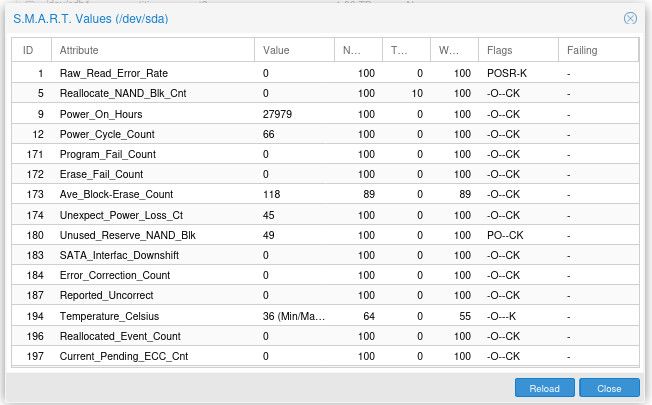This screenshot has height=405, width=652.
Task: Click threshold value 10 in Reallocate_NAND row
Action: tap(417, 93)
